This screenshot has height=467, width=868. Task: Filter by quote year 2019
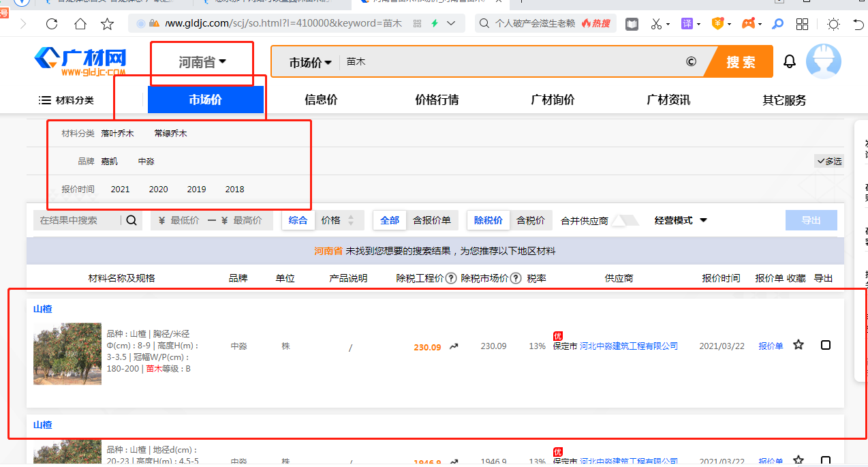click(x=197, y=190)
